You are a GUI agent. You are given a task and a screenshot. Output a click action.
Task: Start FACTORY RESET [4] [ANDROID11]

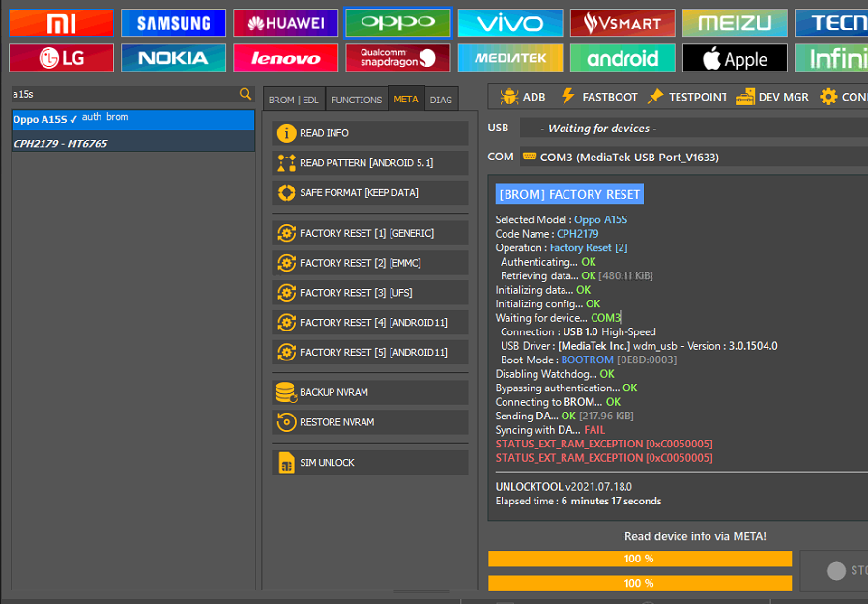coord(370,323)
